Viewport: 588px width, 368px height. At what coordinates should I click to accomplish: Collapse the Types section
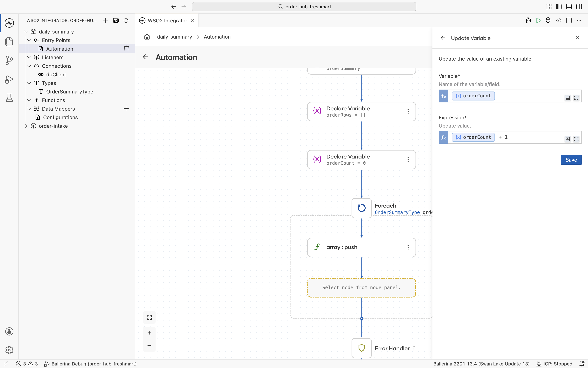(29, 83)
